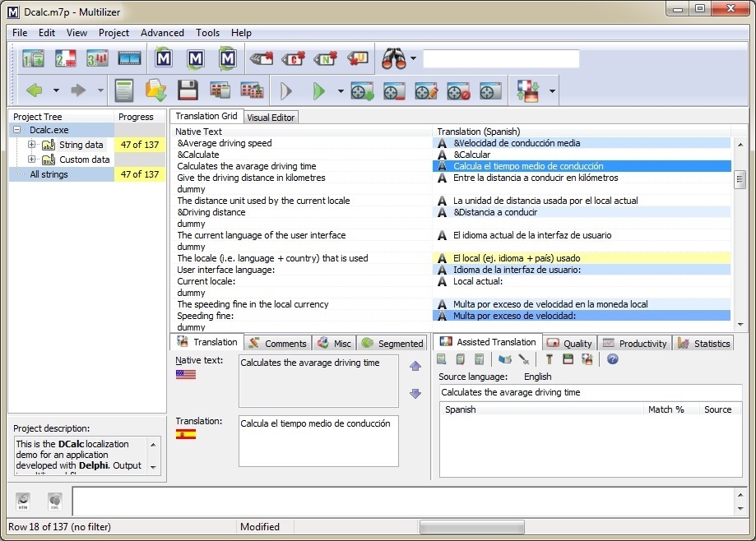Switch to the Quality tab

(x=570, y=344)
